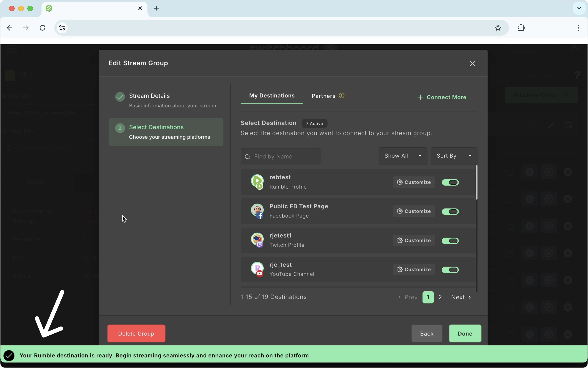The width and height of the screenshot is (588, 368).
Task: Open the tab search dropdown arrow
Action: click(579, 8)
